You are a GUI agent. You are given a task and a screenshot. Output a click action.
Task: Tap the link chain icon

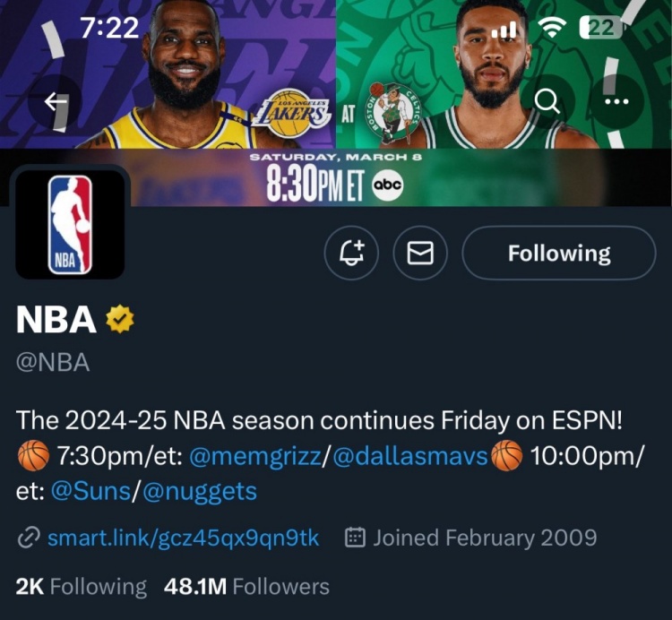pyautogui.click(x=29, y=538)
